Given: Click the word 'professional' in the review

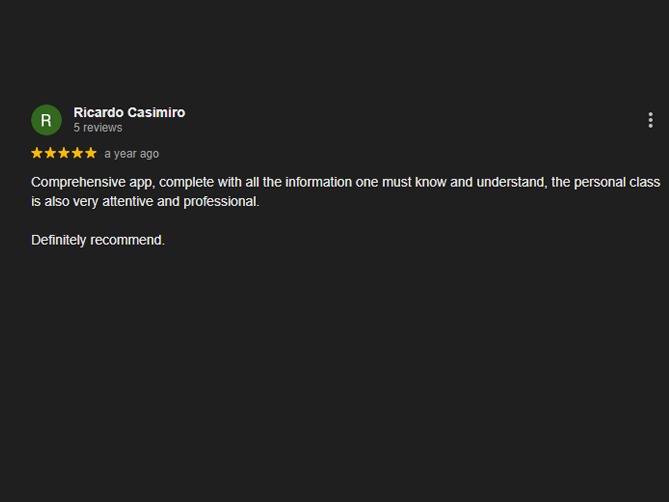Looking at the screenshot, I should [x=220, y=201].
